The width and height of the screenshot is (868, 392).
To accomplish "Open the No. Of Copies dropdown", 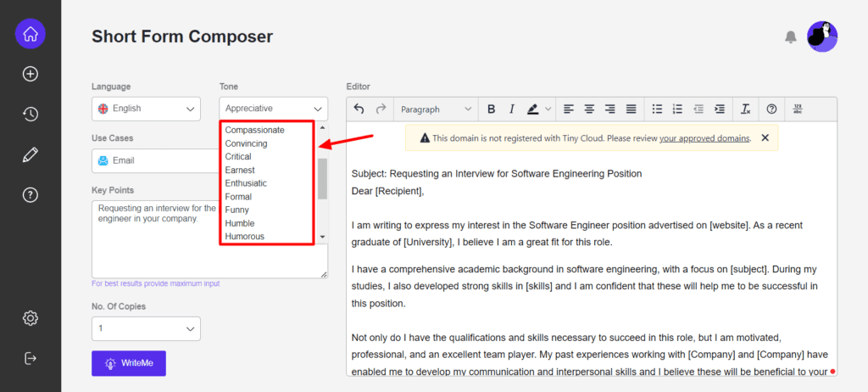I will 146,329.
